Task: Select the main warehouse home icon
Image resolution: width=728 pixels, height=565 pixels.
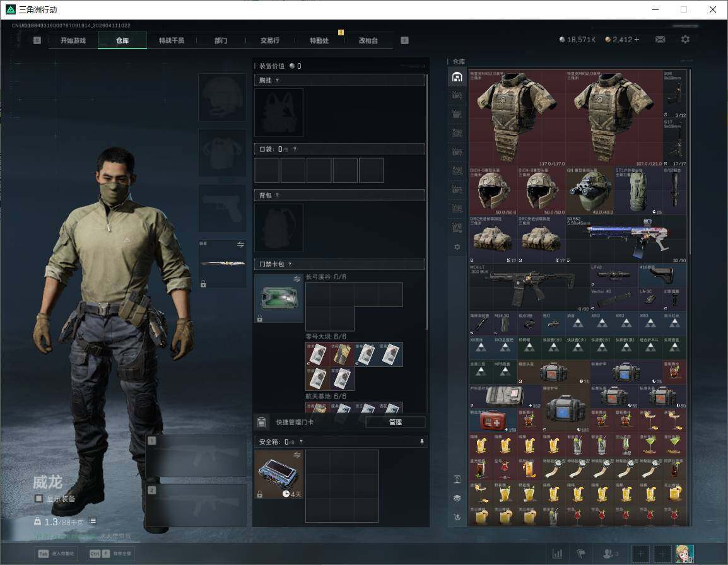Action: pos(457,76)
